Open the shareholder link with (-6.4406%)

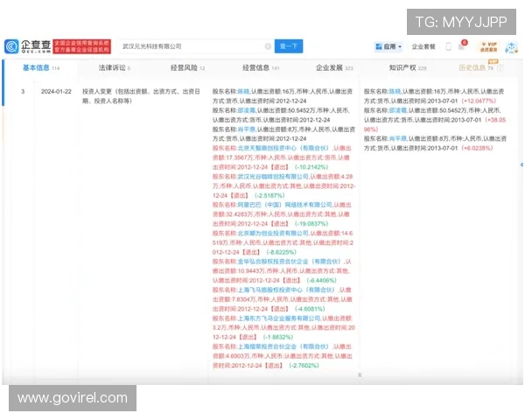290,262
